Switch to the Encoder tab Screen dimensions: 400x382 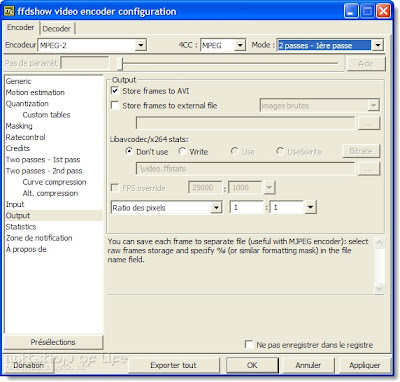[x=21, y=28]
